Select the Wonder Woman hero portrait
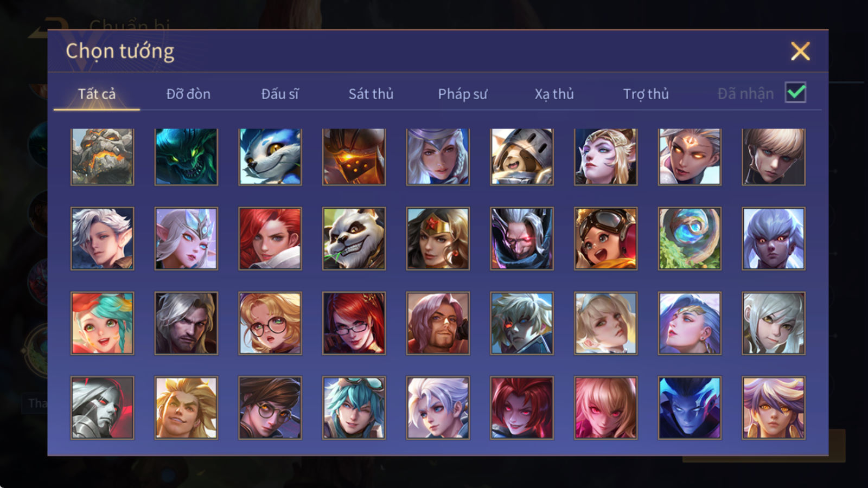 [x=438, y=239]
